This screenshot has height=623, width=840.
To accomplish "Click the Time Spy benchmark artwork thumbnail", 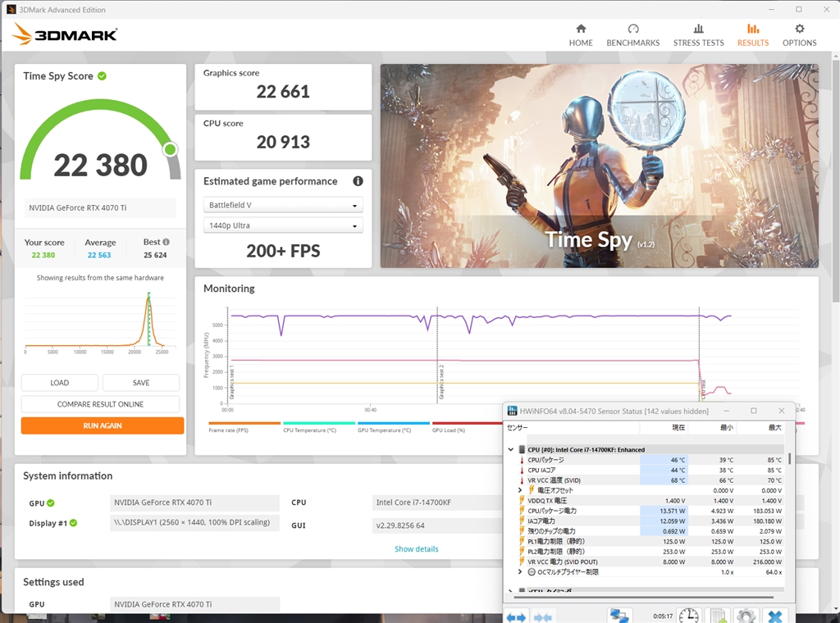I will (x=600, y=166).
